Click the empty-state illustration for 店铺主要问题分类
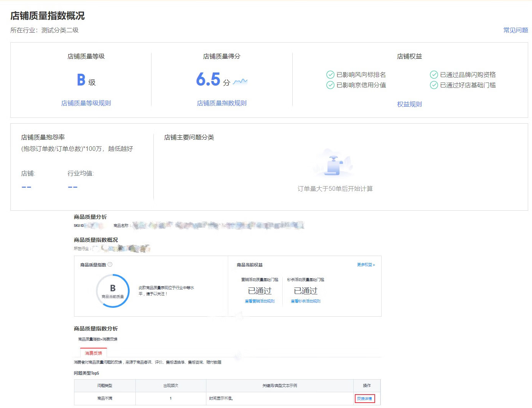This screenshot has width=532, height=408. click(x=333, y=164)
